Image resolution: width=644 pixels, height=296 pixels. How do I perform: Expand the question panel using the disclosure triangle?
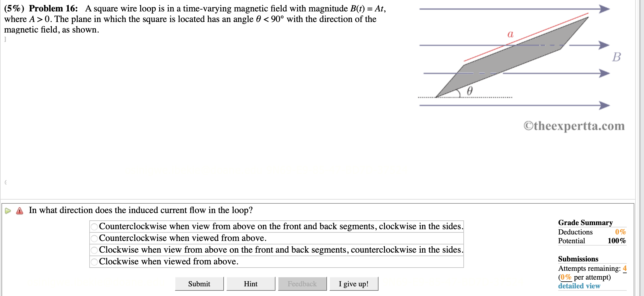point(8,210)
